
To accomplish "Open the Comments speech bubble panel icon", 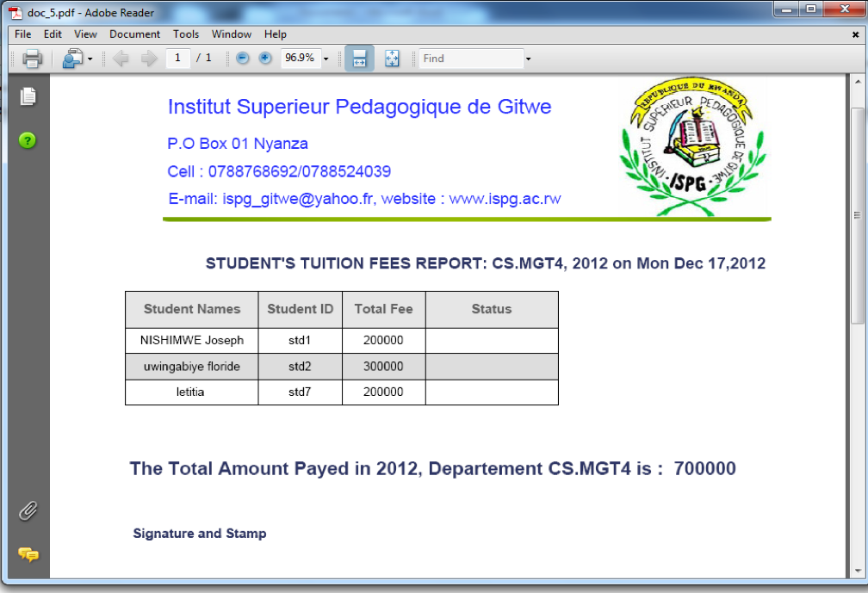I will (x=28, y=553).
